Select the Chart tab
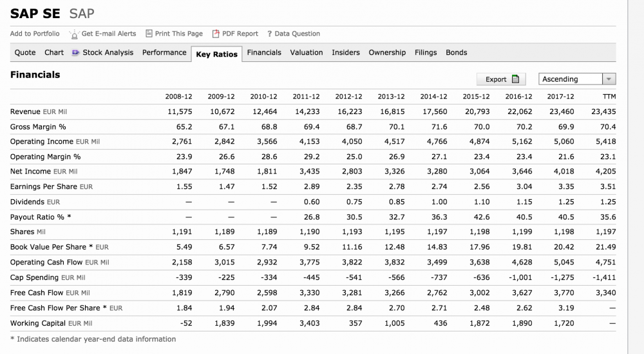The height and width of the screenshot is (354, 644). (x=54, y=52)
